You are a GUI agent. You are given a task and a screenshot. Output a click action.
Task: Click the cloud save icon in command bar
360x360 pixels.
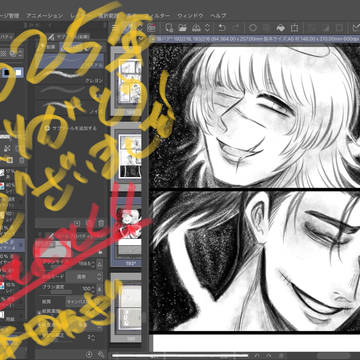coord(196,28)
